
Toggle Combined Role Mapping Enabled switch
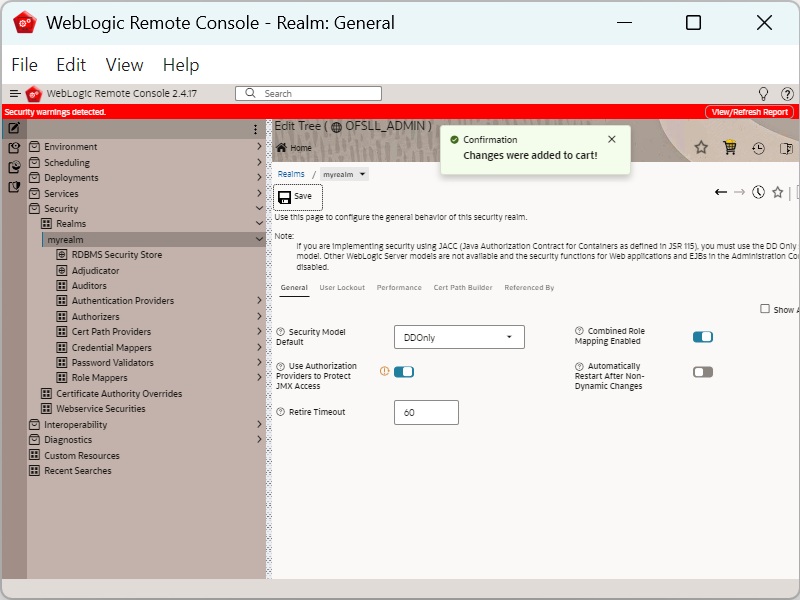tap(703, 337)
